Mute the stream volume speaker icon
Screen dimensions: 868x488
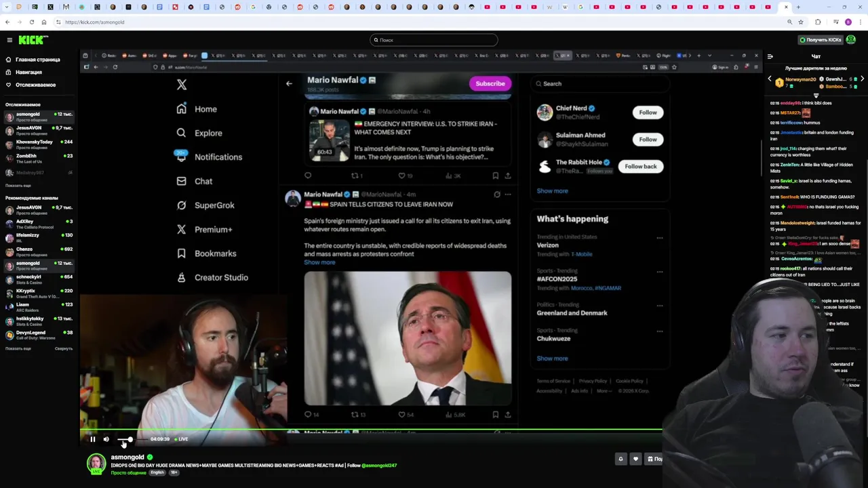[106, 439]
